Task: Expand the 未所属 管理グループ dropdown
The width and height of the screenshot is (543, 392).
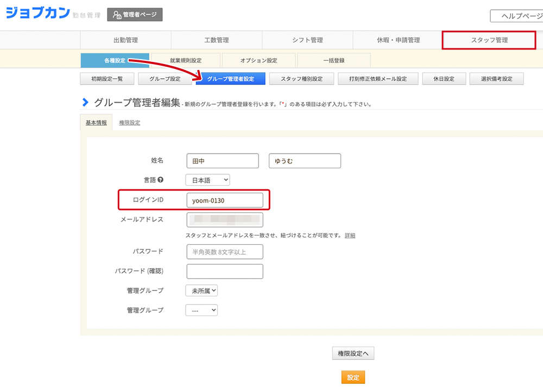Action: [201, 290]
